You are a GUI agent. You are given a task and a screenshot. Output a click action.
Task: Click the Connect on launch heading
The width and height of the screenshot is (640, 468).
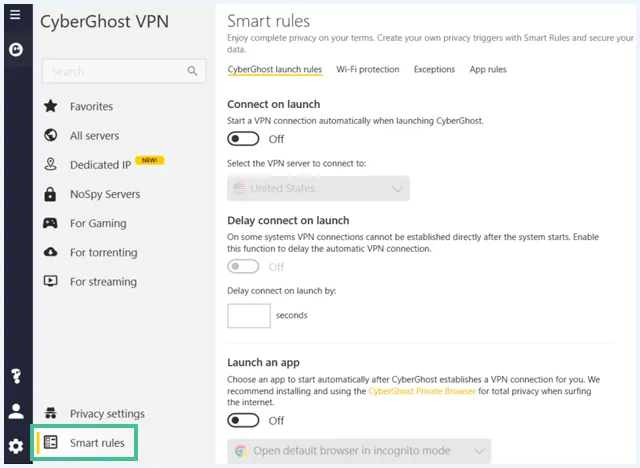[273, 104]
